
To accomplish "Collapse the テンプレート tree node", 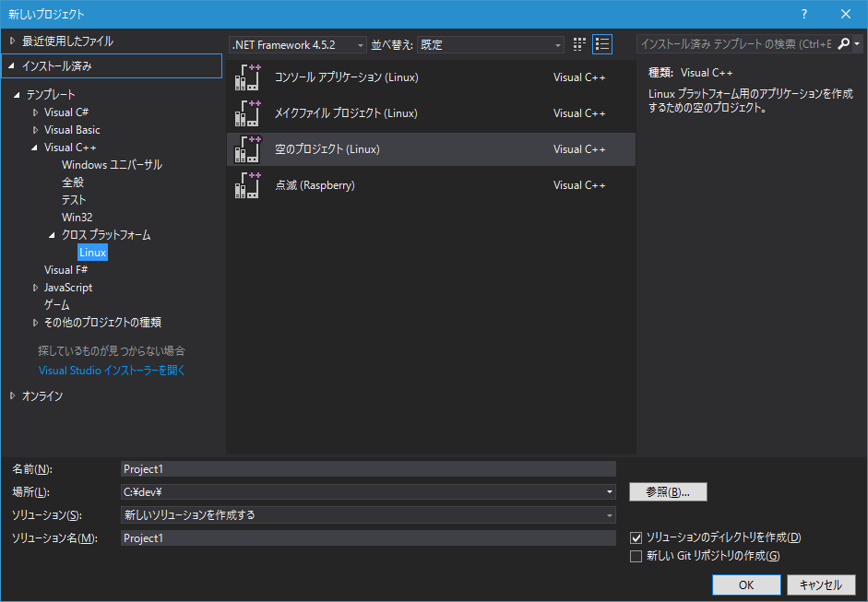I will 18,95.
